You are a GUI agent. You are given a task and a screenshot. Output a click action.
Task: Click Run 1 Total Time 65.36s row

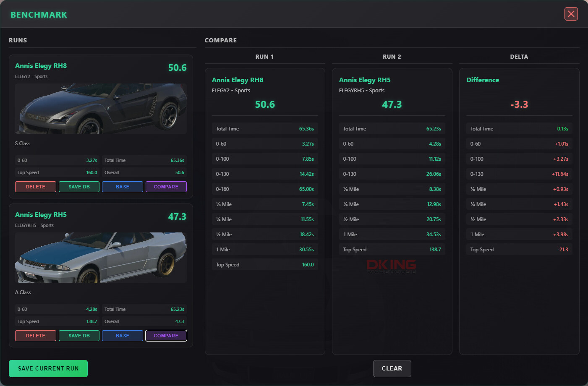coord(265,129)
